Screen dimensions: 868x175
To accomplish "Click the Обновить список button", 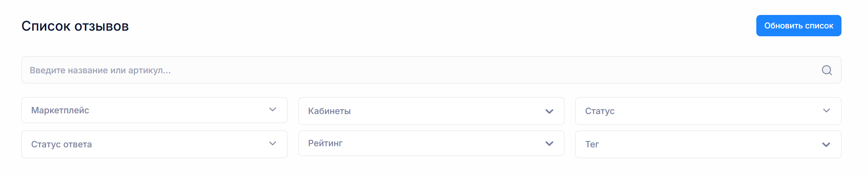I will pyautogui.click(x=799, y=26).
